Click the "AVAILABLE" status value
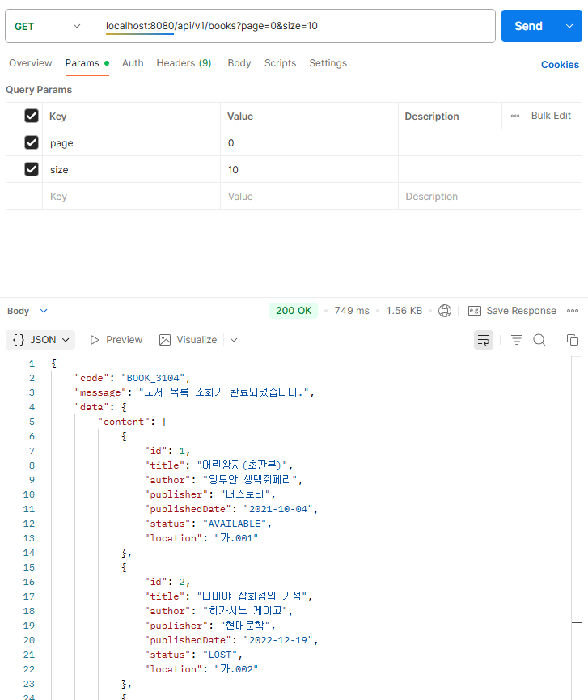 coord(235,524)
